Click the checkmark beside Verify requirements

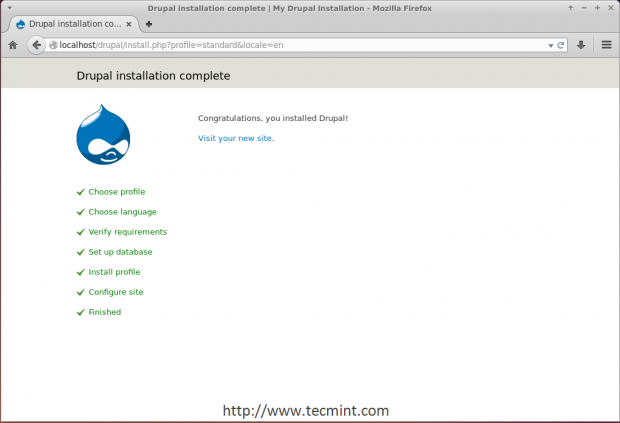pos(81,232)
